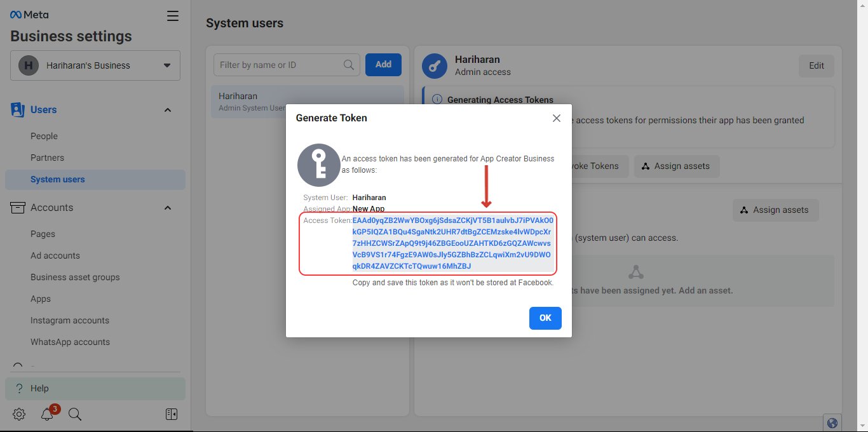Click the top Assign assets button
This screenshot has height=432, width=868.
(x=677, y=166)
